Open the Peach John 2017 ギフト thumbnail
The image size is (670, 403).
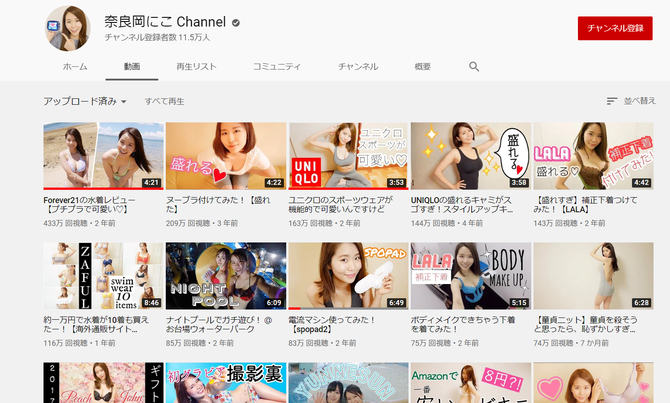(x=103, y=383)
